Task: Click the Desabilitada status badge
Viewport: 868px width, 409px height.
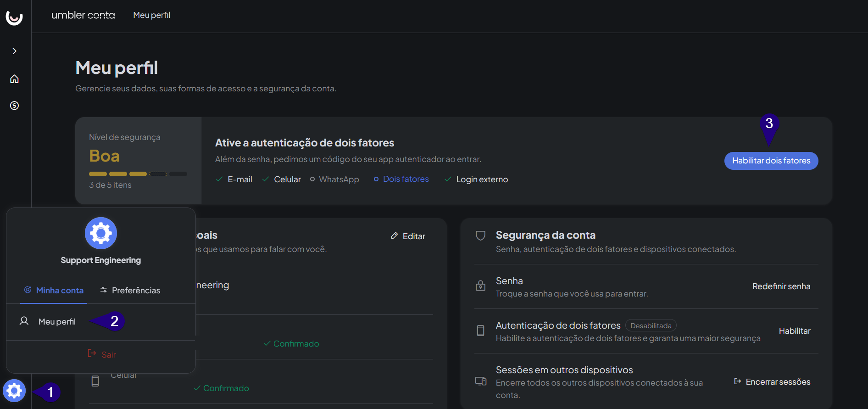Action: [x=651, y=325]
